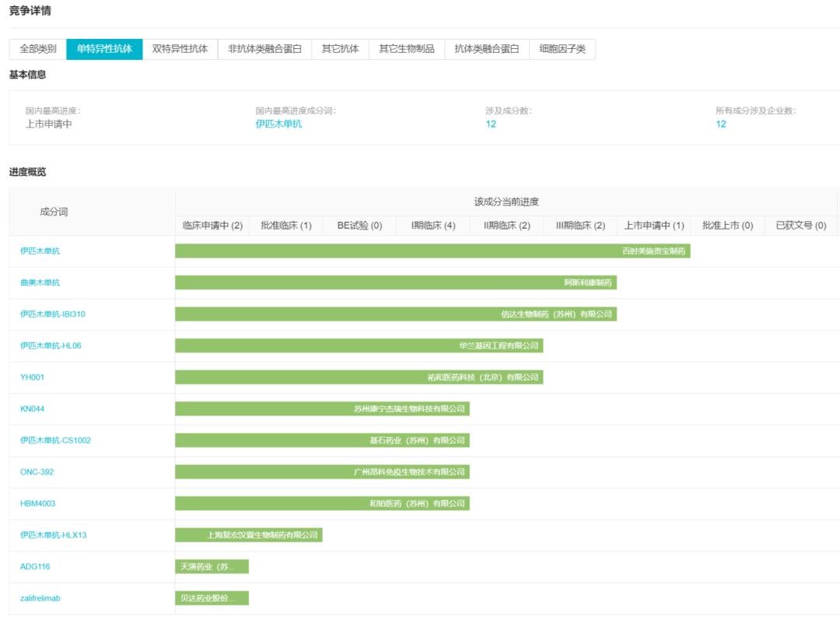Click the 信达生物制药（苏州）有限公司 progress bar
The width and height of the screenshot is (840, 617).
tap(396, 314)
